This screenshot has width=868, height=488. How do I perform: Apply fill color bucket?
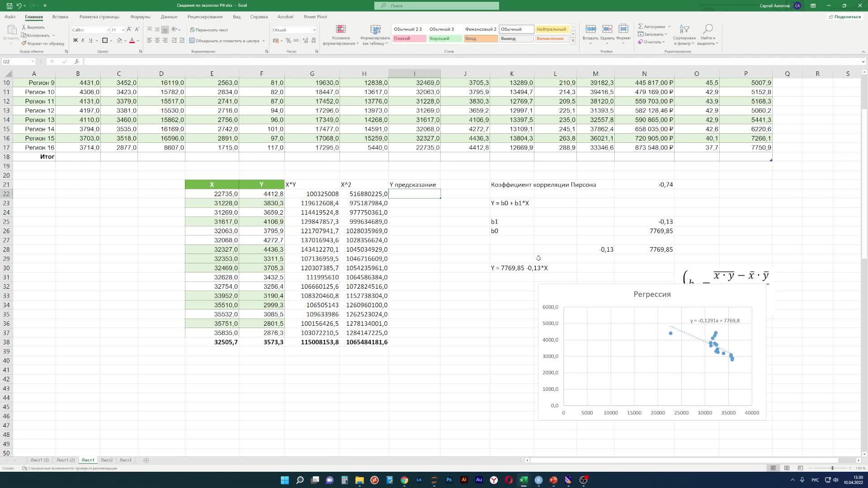[x=119, y=40]
